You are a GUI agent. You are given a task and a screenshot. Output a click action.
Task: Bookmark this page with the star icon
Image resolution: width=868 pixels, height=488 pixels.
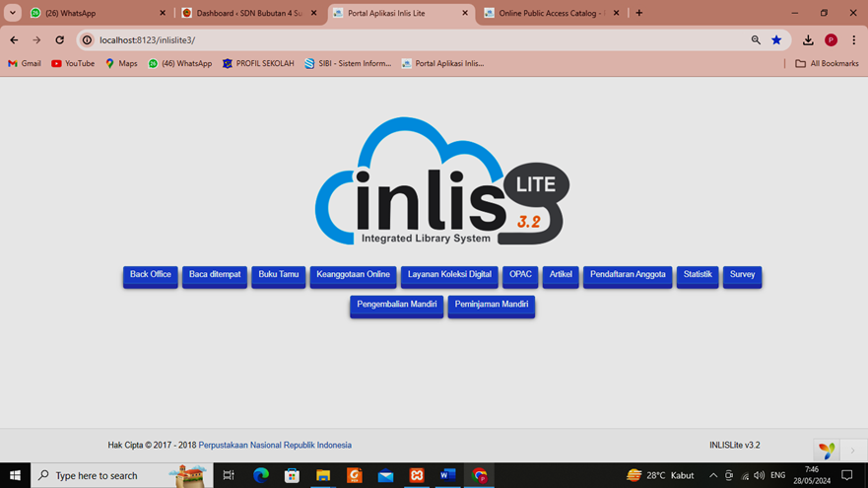[776, 40]
